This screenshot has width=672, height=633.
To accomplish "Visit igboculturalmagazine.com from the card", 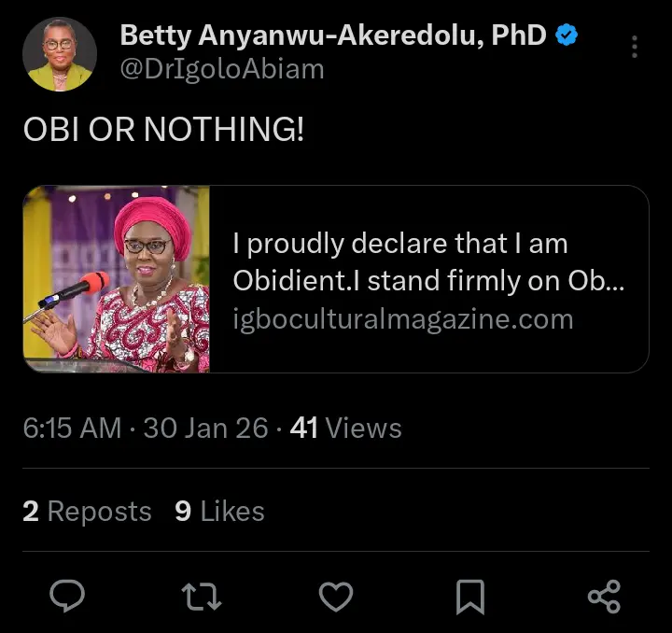I will coord(402,319).
